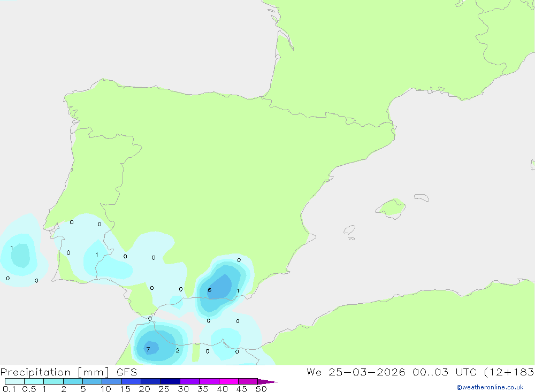
Task: Click the legend arrow tip above 50
Action: point(267,382)
